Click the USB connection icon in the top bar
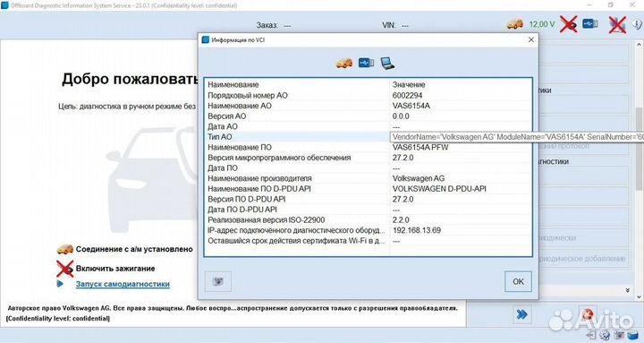Image resolution: width=644 pixels, height=343 pixels. click(590, 24)
